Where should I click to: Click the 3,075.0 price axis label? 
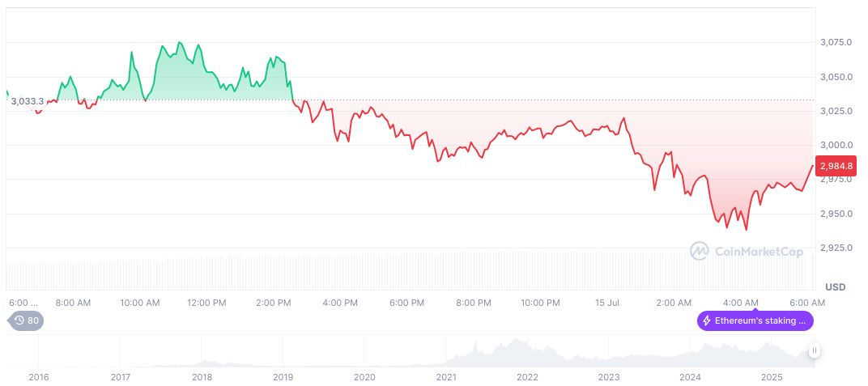(x=836, y=42)
